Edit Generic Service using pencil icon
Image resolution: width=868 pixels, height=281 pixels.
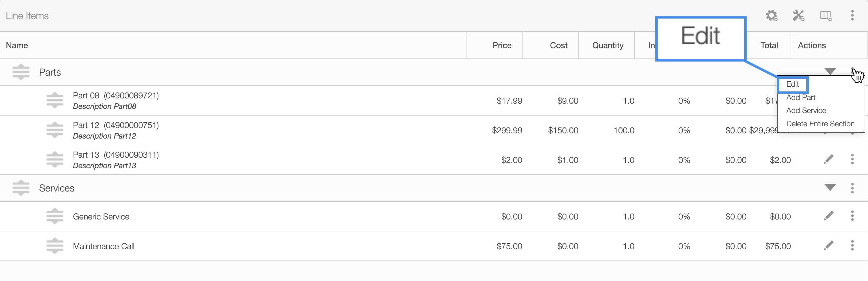[x=829, y=216]
